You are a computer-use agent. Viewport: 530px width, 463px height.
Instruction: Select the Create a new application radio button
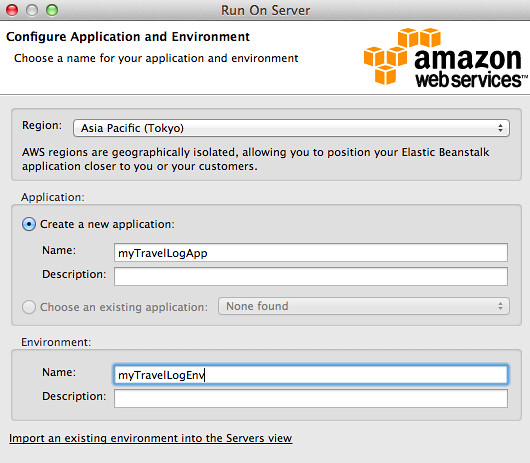[x=29, y=224]
